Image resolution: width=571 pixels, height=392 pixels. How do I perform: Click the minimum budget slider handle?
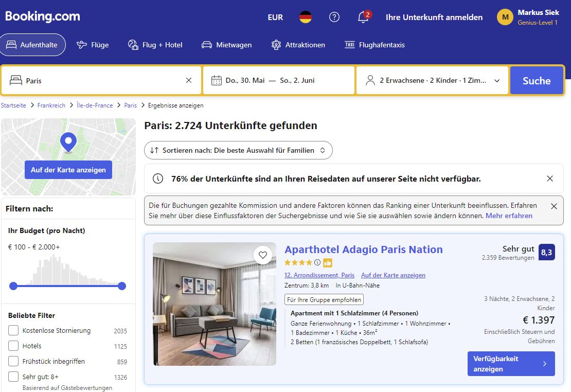tap(13, 286)
